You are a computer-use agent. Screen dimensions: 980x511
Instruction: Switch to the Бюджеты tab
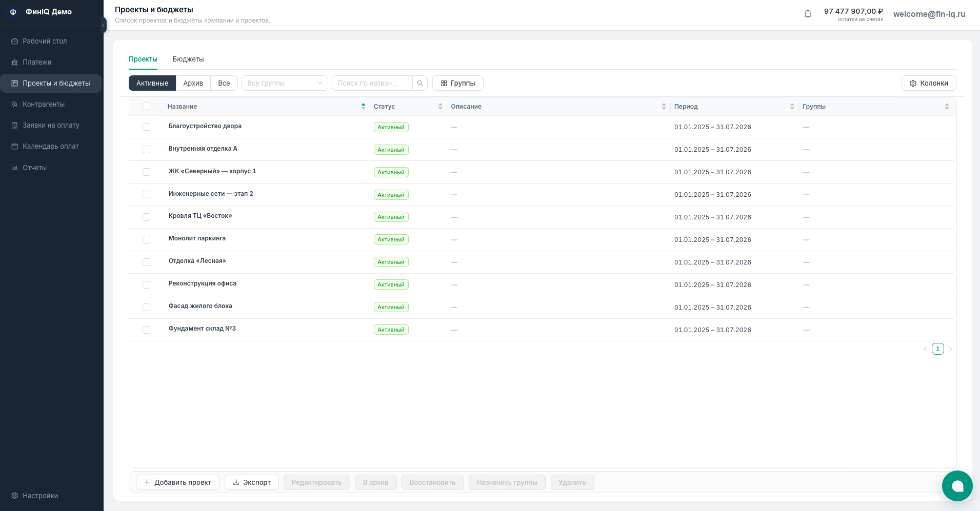[x=188, y=59]
